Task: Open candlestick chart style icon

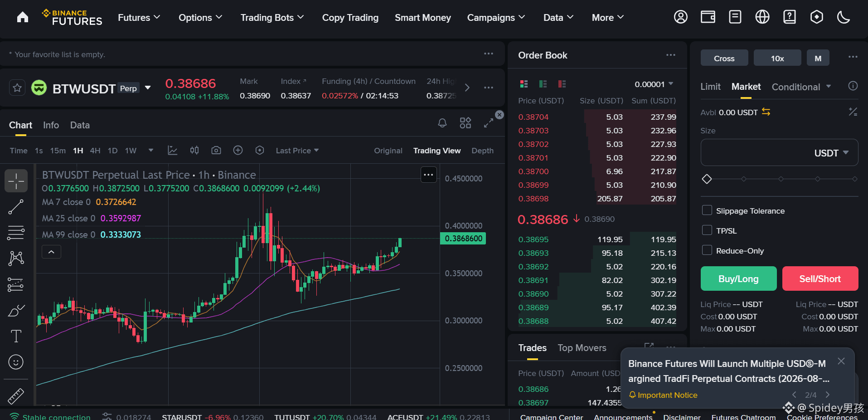Action: [x=194, y=150]
